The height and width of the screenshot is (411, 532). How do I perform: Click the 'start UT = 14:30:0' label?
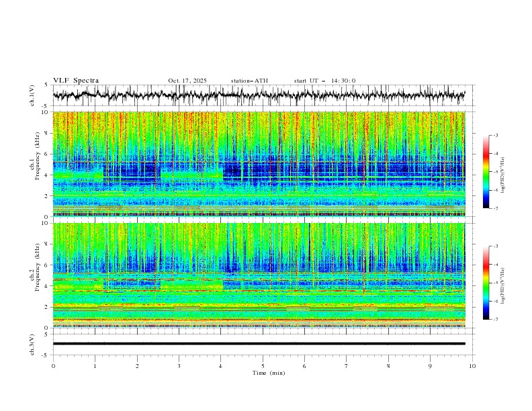tap(324, 81)
